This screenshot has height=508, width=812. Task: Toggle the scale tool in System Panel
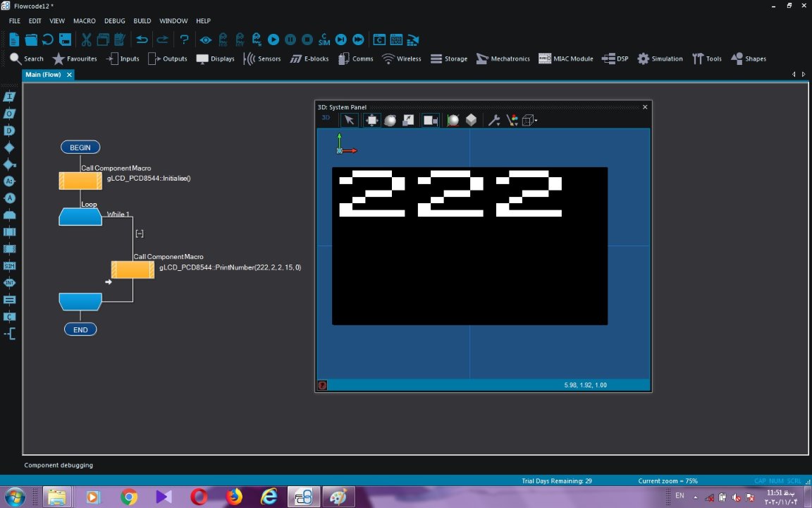[409, 120]
